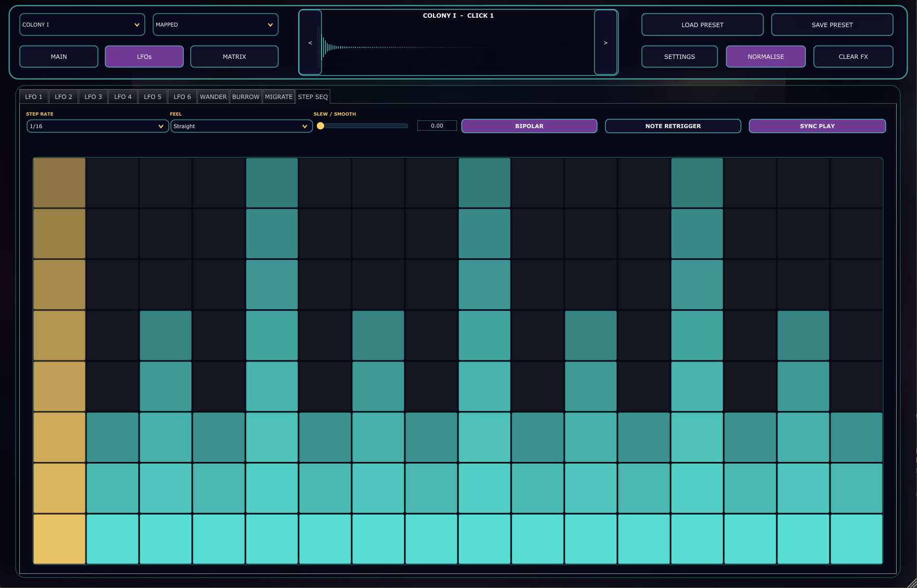Expand the Step Rate 1/16 dropdown
This screenshot has width=917, height=588.
[97, 126]
